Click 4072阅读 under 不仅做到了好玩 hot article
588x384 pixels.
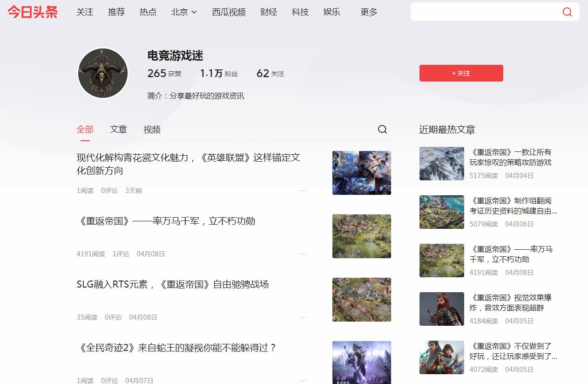[x=484, y=370]
